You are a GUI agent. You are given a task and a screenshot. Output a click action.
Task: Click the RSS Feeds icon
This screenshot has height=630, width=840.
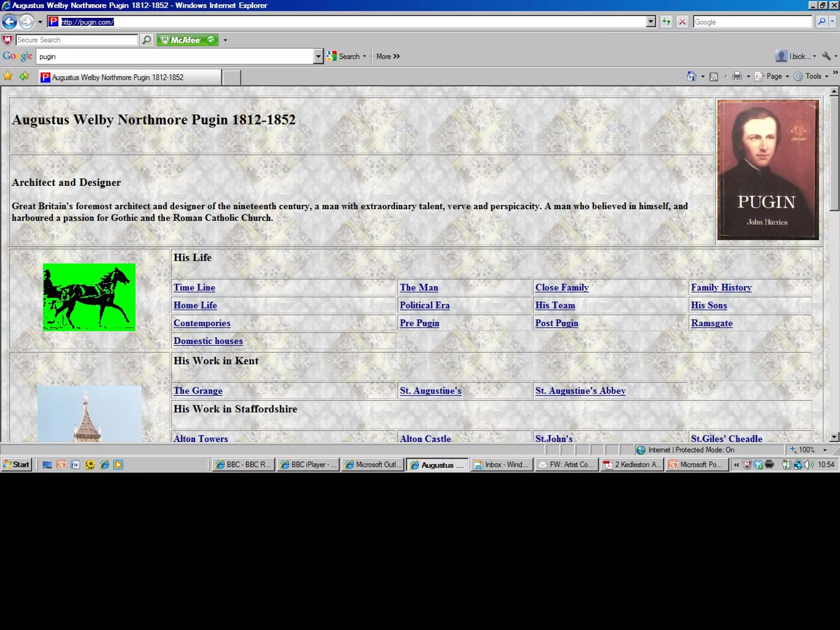point(714,76)
